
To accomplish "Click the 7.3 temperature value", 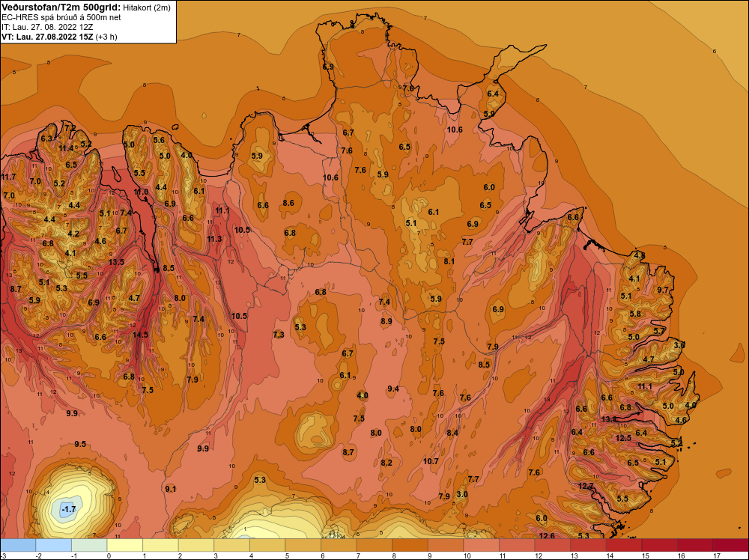I will [x=279, y=335].
